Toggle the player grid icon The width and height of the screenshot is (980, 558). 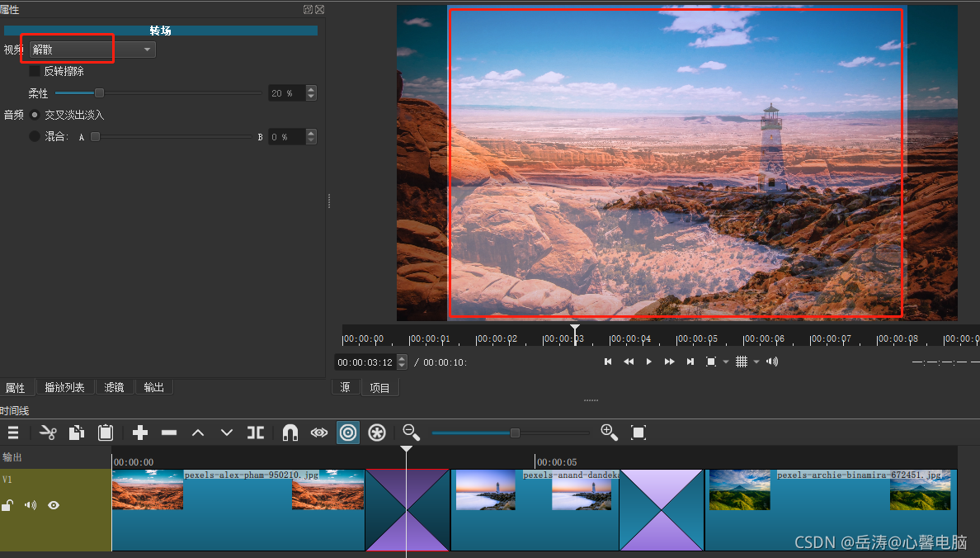(x=742, y=362)
